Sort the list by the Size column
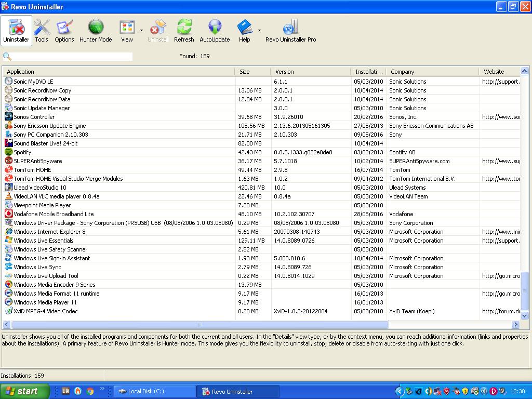Screen dimensions: 532x399 pyautogui.click(x=253, y=72)
